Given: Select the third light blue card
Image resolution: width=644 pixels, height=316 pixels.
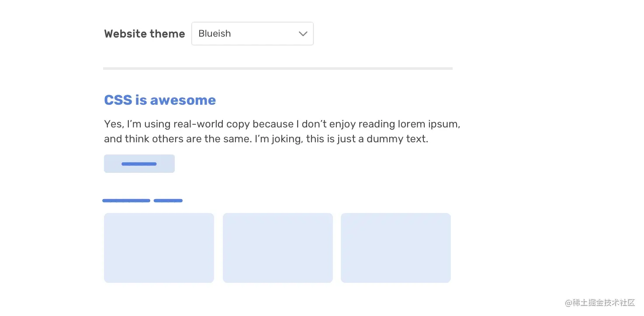Looking at the screenshot, I should click(396, 248).
